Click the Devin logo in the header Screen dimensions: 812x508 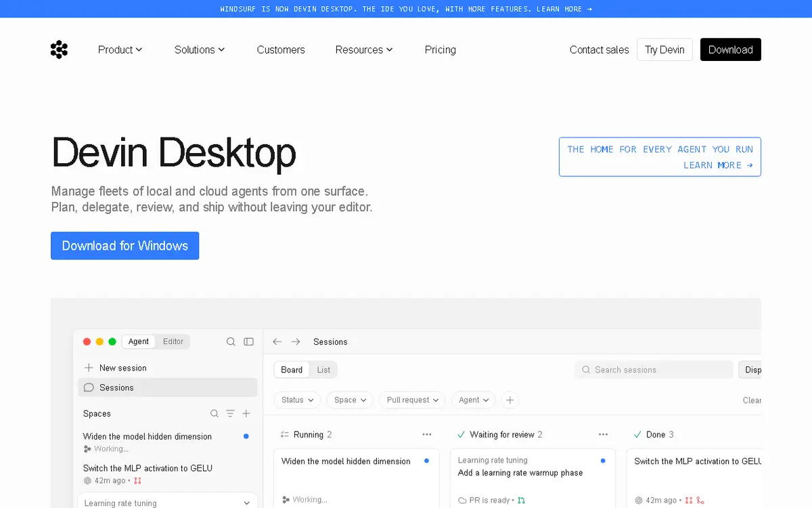pyautogui.click(x=59, y=49)
